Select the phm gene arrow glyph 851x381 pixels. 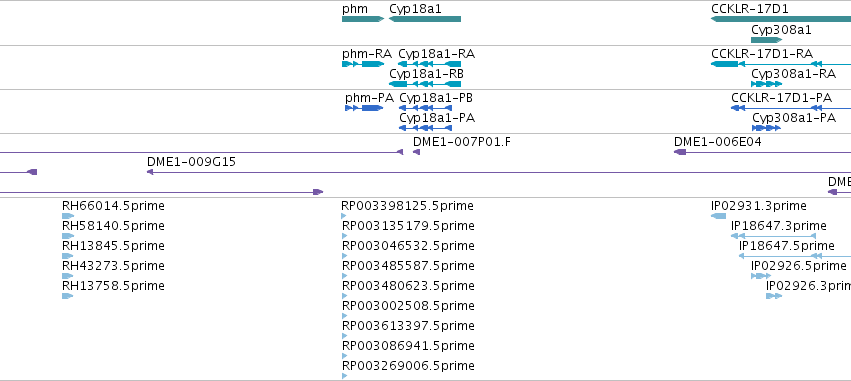[x=363, y=19]
